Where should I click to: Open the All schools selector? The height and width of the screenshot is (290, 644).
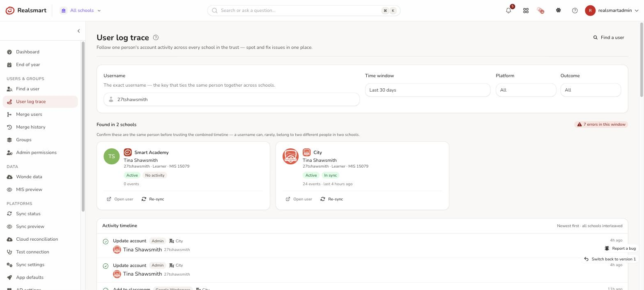[x=81, y=10]
